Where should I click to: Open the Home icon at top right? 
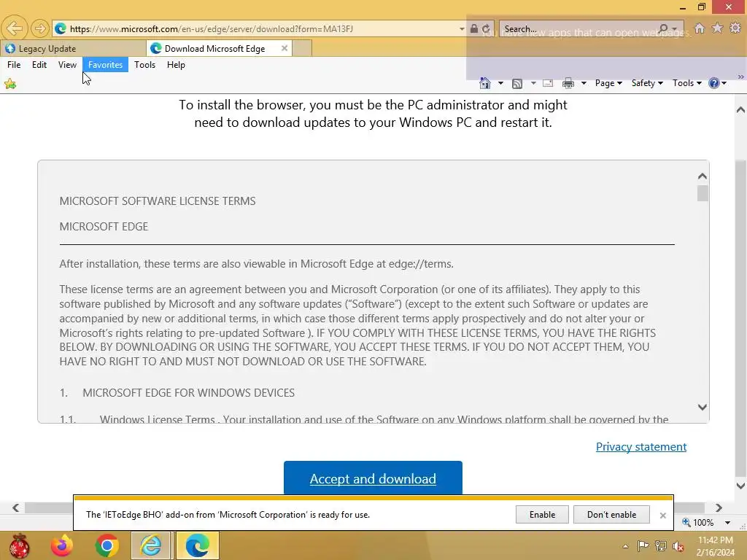click(x=700, y=28)
